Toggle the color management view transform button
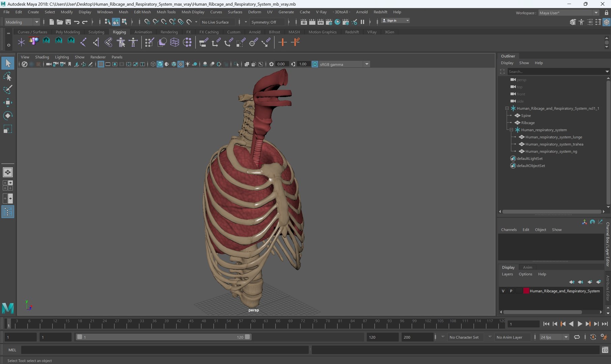Image resolution: width=611 pixels, height=364 pixels. [315, 64]
